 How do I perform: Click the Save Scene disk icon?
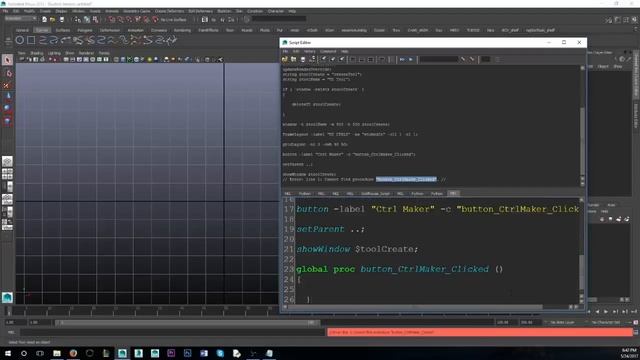[x=62, y=20]
